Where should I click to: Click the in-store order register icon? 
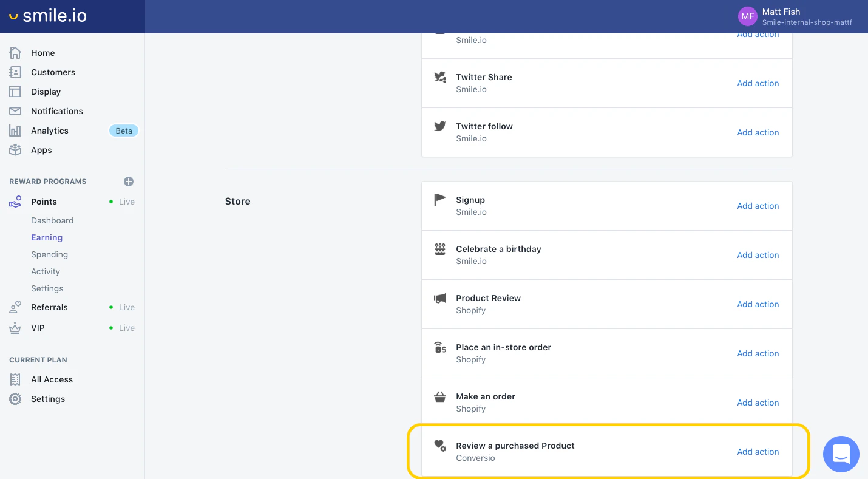click(440, 347)
